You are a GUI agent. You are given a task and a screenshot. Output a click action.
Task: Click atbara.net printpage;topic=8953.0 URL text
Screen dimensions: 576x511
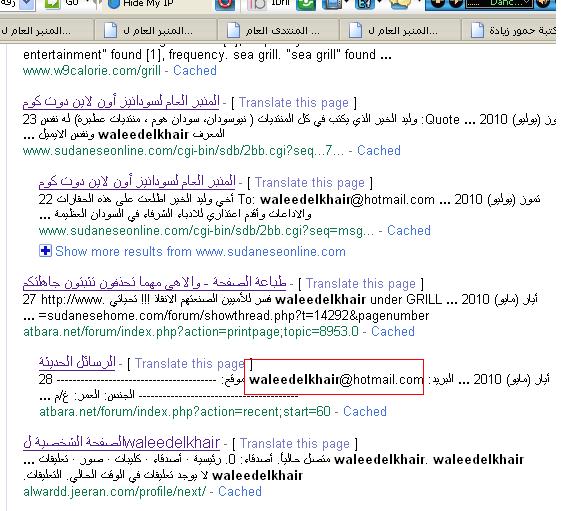pos(191,332)
